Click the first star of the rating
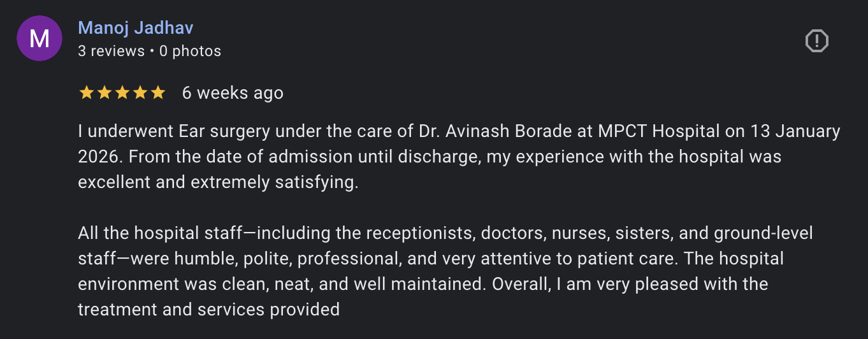Viewport: 868px width, 339px height. [86, 93]
